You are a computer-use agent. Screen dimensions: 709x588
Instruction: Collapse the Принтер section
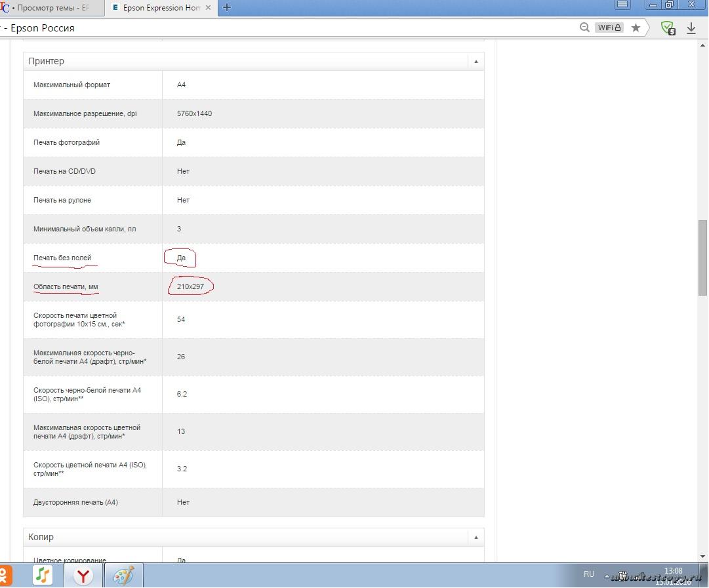click(476, 61)
